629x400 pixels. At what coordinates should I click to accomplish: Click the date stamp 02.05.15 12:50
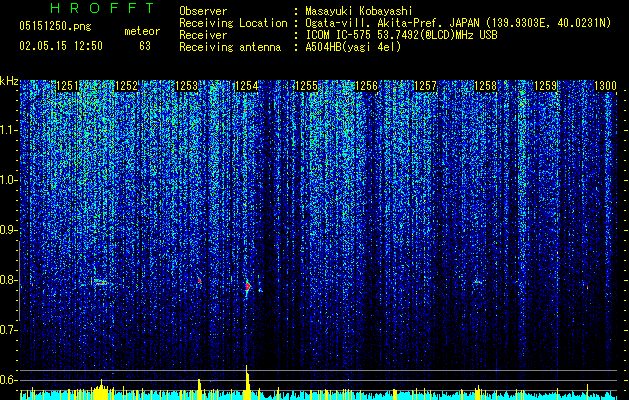[61, 46]
